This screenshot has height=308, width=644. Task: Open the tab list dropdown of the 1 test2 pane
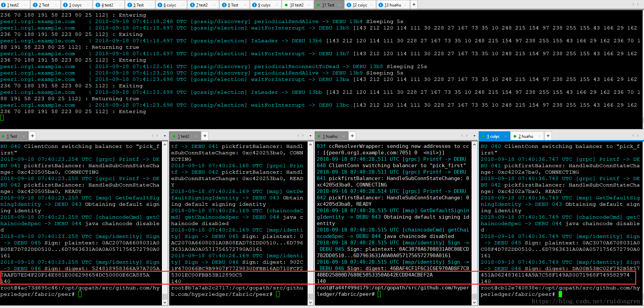tap(310, 136)
